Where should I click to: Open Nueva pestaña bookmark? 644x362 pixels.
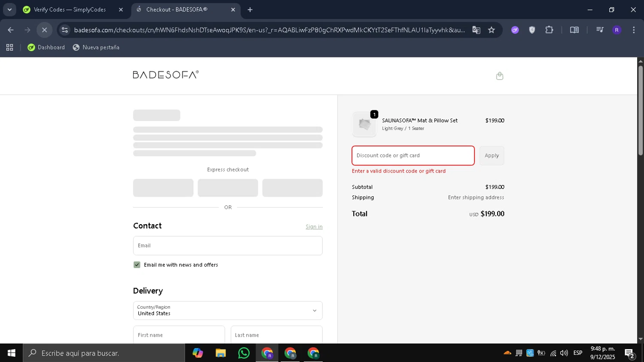pos(96,47)
